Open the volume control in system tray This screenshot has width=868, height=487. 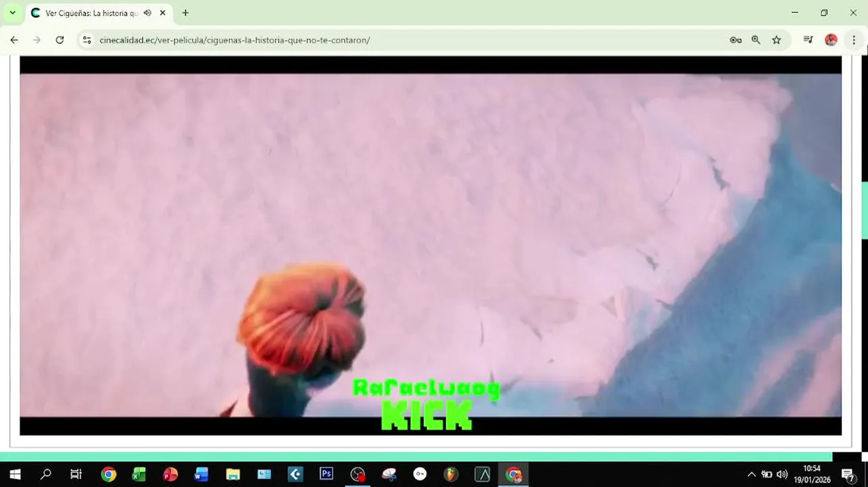(782, 474)
